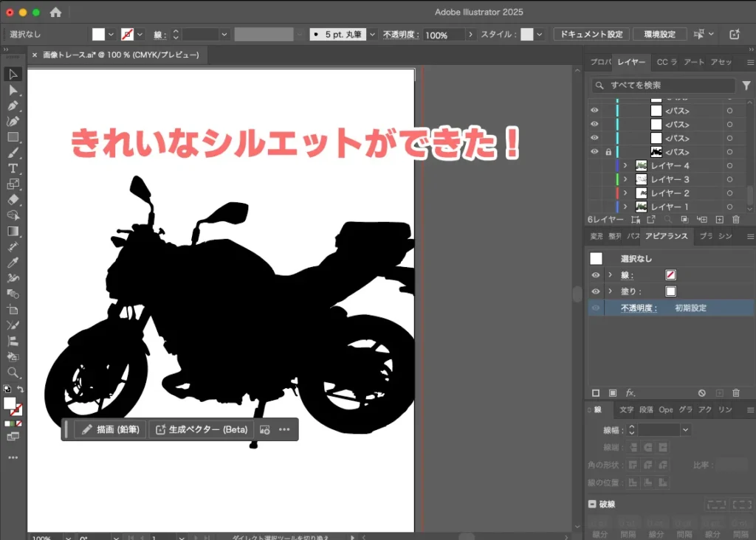756x540 pixels.
Task: Expand the レイヤー 4 layer
Action: click(x=625, y=166)
